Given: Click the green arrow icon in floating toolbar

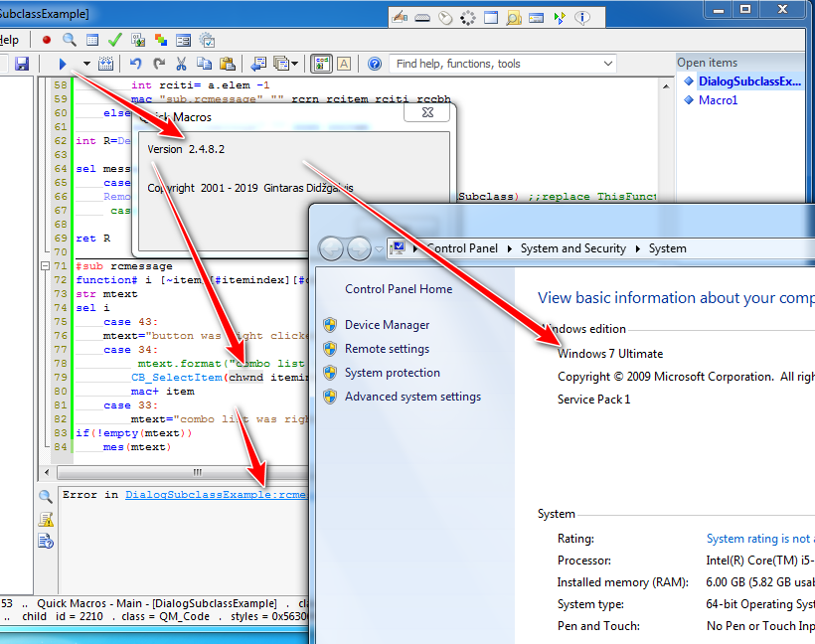Looking at the screenshot, I should pyautogui.click(x=560, y=18).
